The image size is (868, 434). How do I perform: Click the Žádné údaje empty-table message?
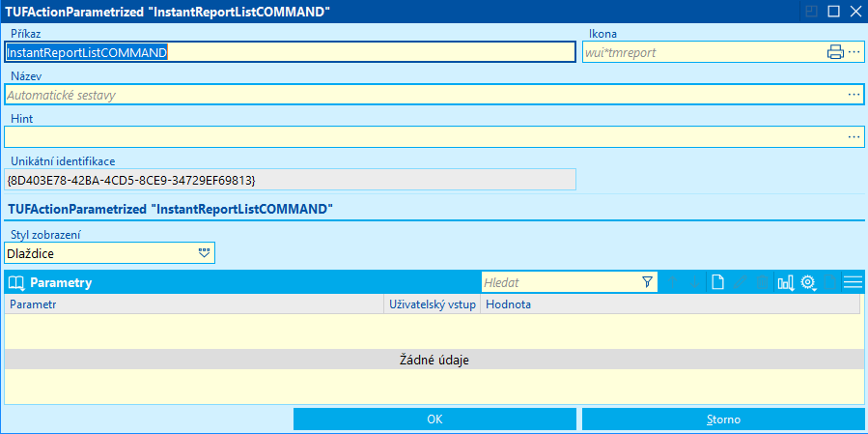[x=434, y=360]
